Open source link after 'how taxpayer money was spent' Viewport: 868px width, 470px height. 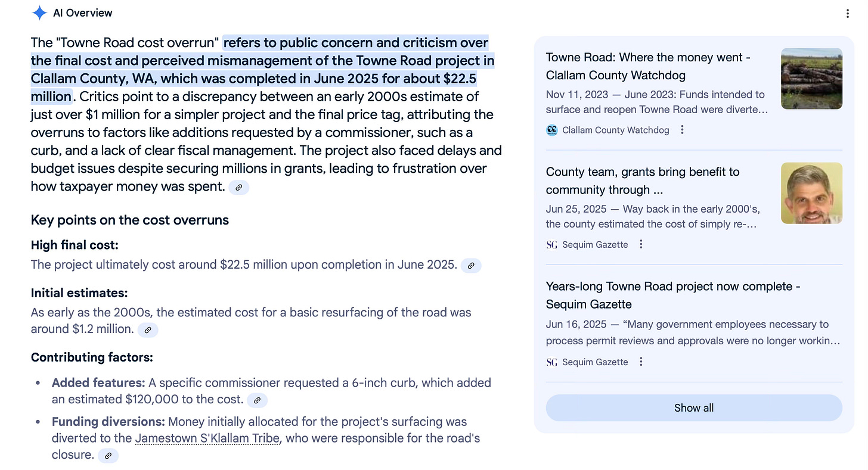click(238, 187)
